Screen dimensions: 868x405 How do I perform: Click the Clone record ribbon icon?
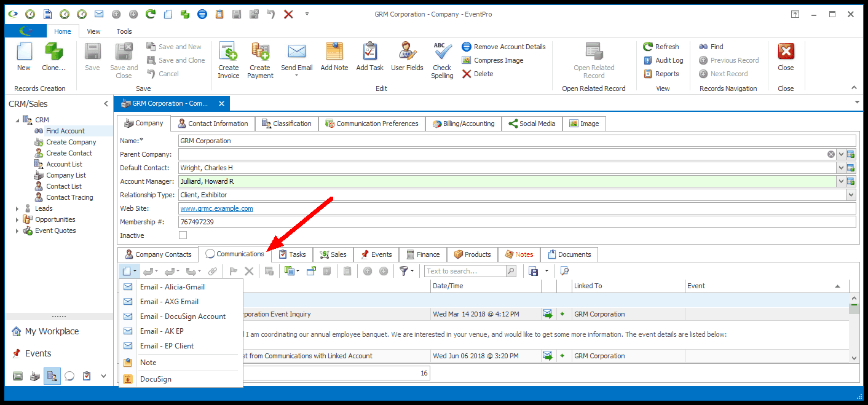click(x=53, y=51)
